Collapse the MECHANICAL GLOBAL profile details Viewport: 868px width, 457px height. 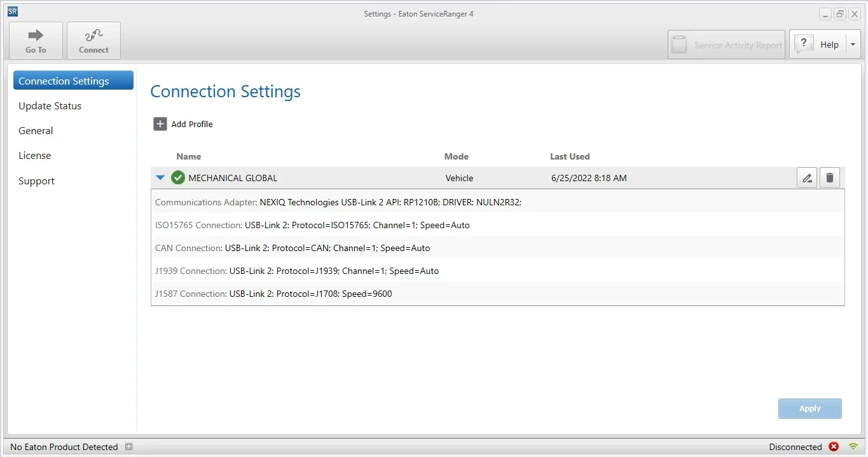pos(160,178)
